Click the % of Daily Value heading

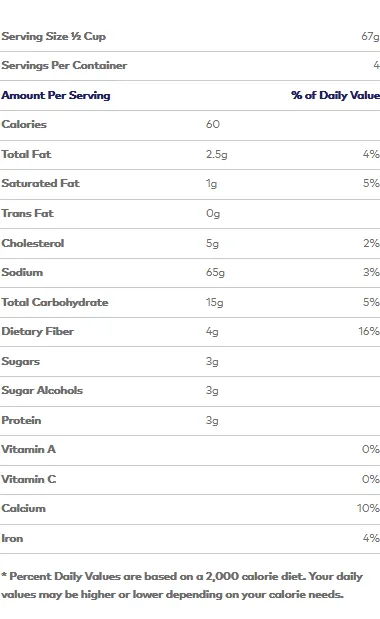point(335,95)
